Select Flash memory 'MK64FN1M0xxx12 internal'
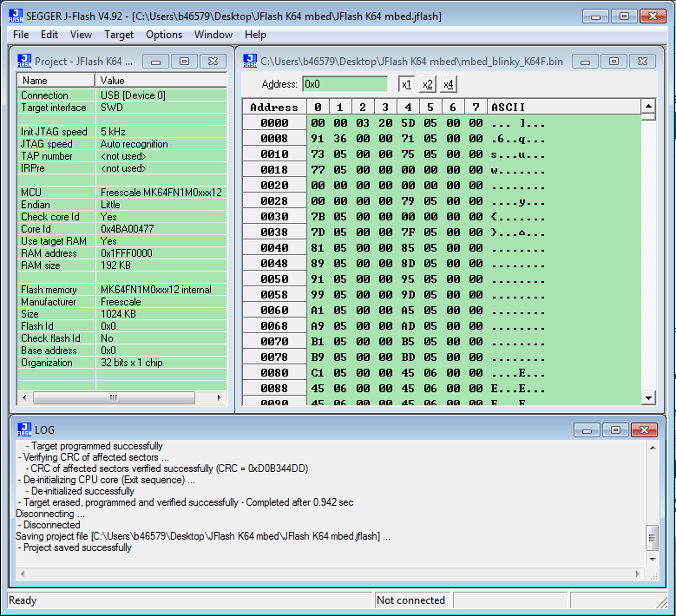The width and height of the screenshot is (676, 616). [156, 289]
